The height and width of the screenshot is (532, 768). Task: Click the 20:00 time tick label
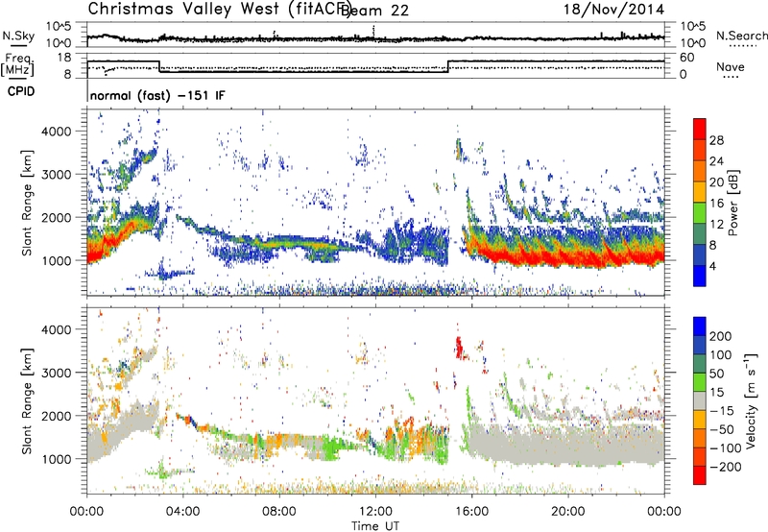(567, 512)
